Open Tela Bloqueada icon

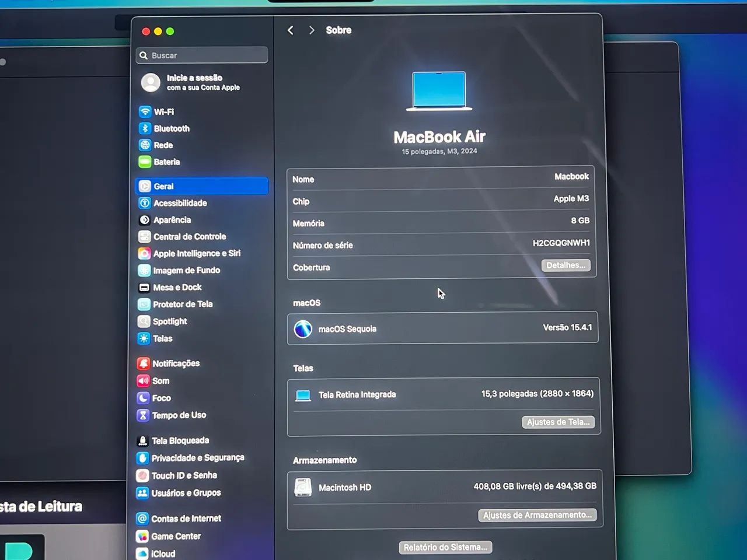tap(142, 441)
